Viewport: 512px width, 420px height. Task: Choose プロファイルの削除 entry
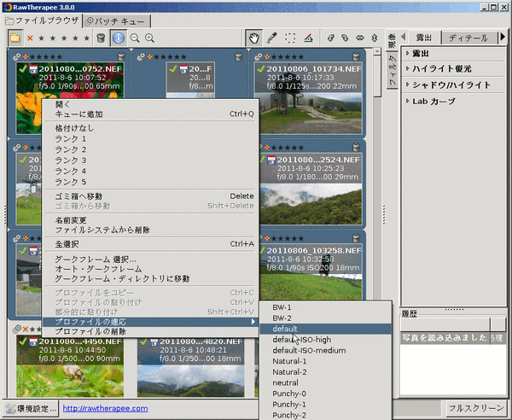point(150,331)
